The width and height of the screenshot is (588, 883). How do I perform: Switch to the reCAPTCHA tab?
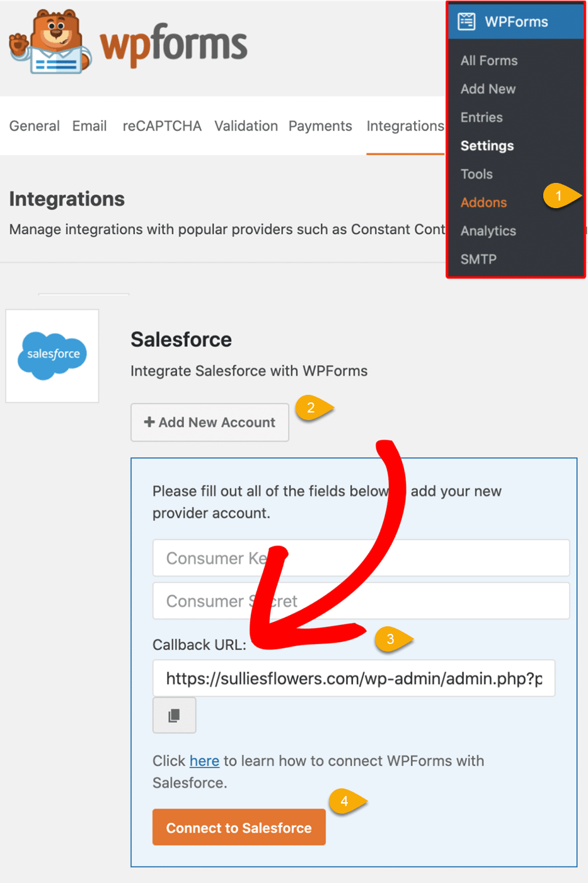(162, 126)
